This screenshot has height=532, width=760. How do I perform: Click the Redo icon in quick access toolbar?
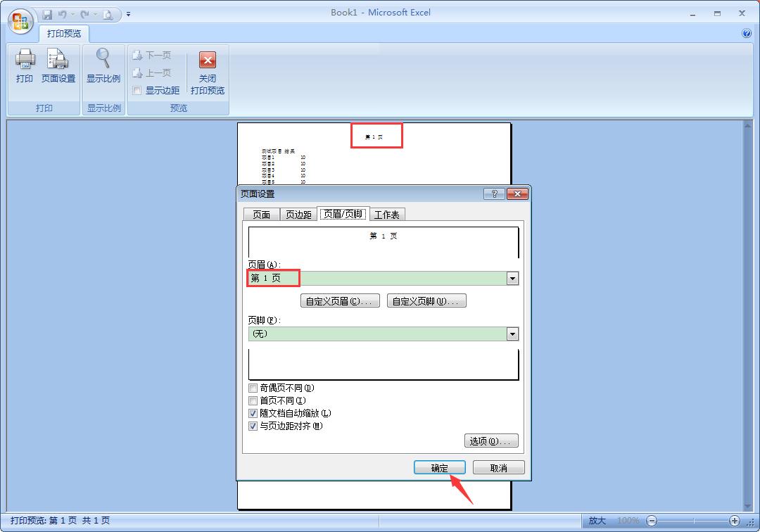coord(84,15)
